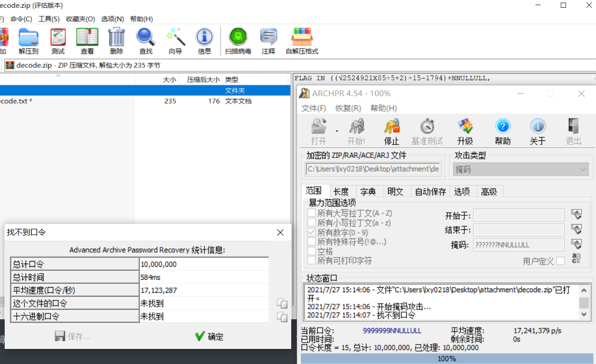Screen dimensions: 596x364
Task: Open ARCHPR Help icon
Action: (x=502, y=127)
